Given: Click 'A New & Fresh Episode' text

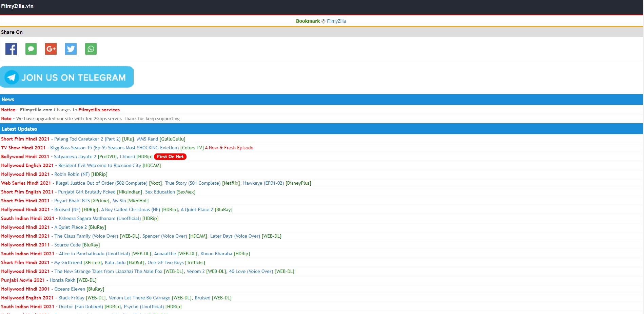Looking at the screenshot, I should [x=229, y=148].
